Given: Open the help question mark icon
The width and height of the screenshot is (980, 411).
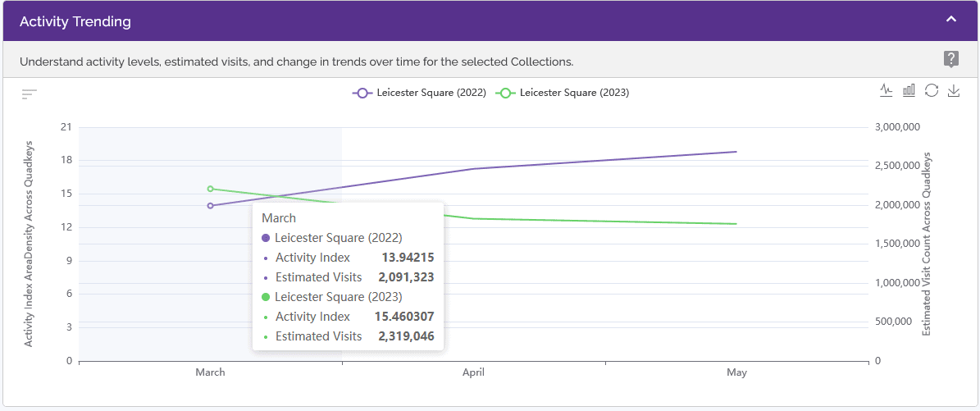Looking at the screenshot, I should pos(950,59).
